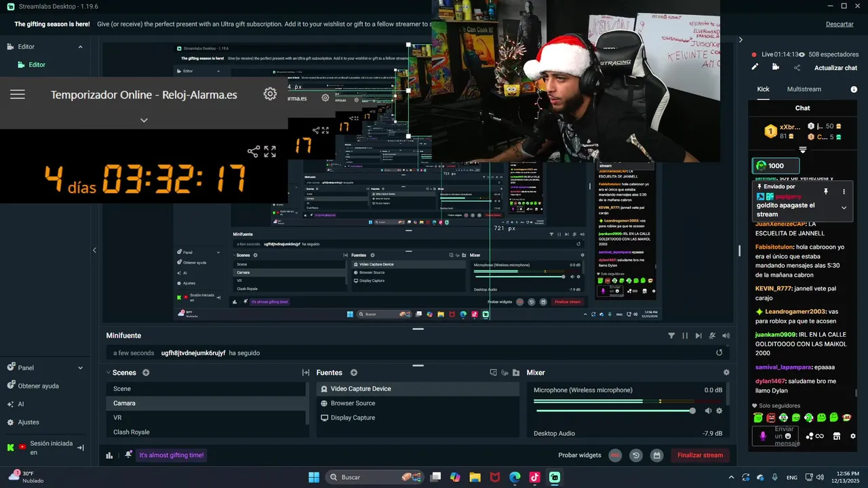Image resolution: width=868 pixels, height=488 pixels.
Task: Switch to the Kick chat tab
Action: pos(763,89)
